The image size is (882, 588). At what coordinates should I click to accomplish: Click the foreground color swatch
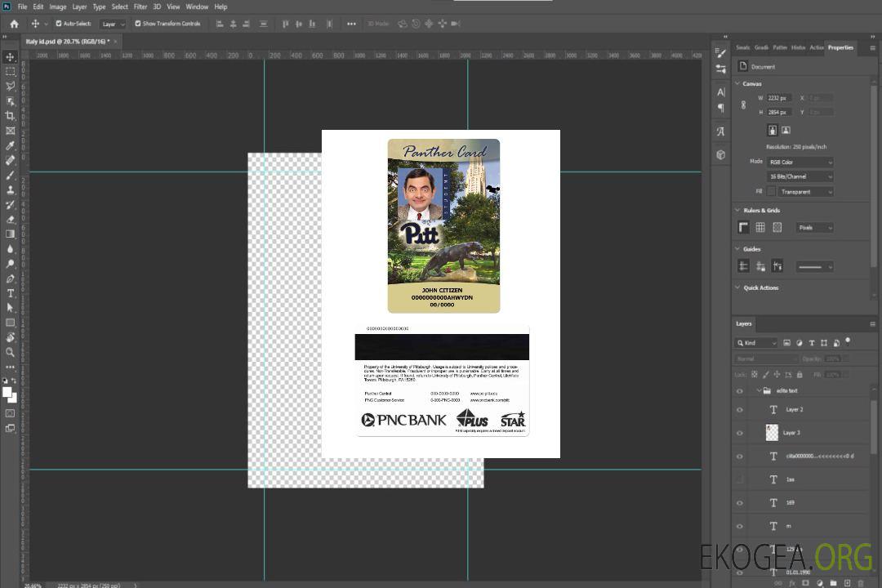(x=7, y=392)
